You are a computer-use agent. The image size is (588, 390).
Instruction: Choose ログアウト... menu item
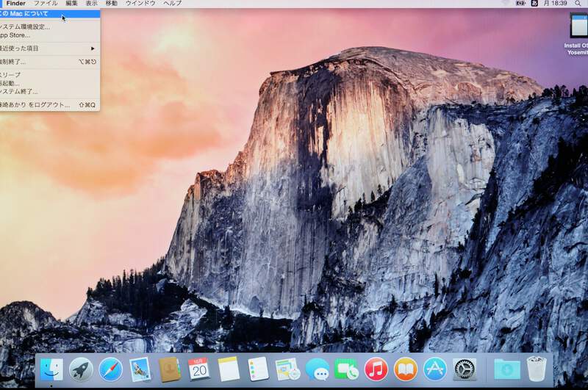click(x=50, y=105)
